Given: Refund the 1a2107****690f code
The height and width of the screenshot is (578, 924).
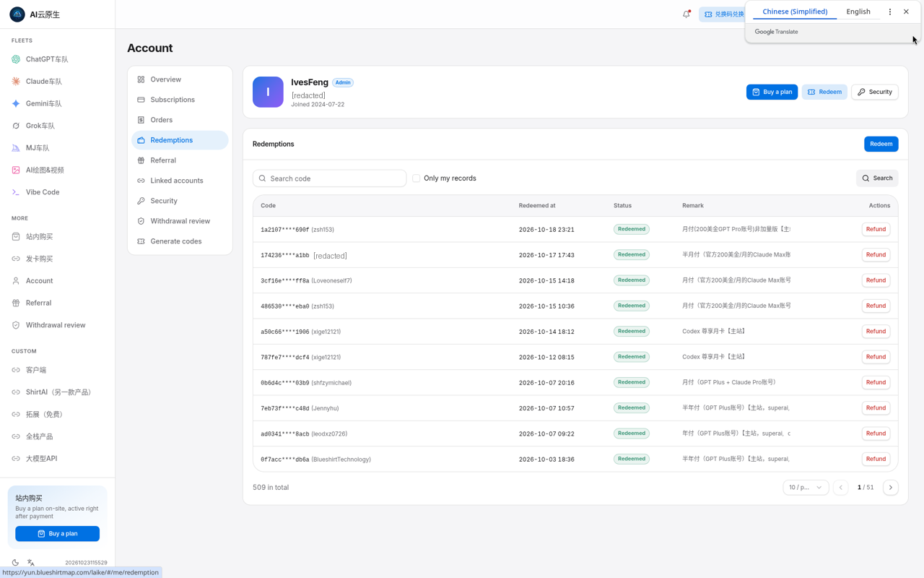Looking at the screenshot, I should pyautogui.click(x=876, y=229).
